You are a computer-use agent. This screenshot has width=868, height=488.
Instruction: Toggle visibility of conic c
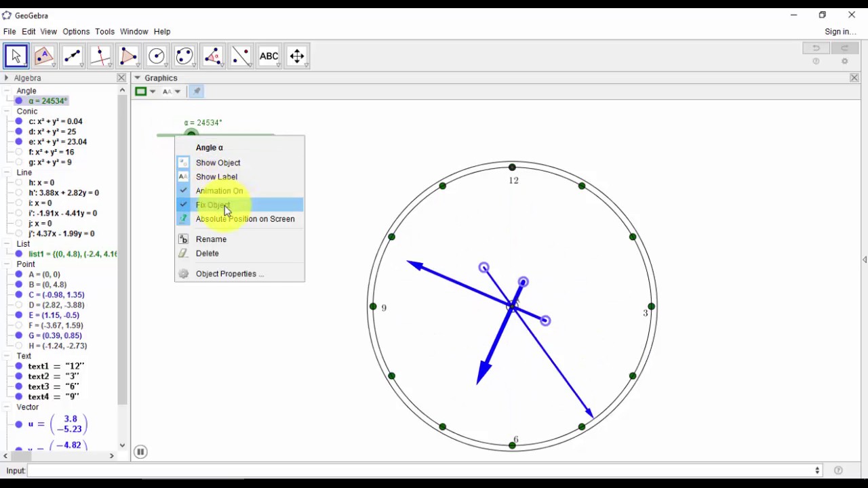coord(19,121)
